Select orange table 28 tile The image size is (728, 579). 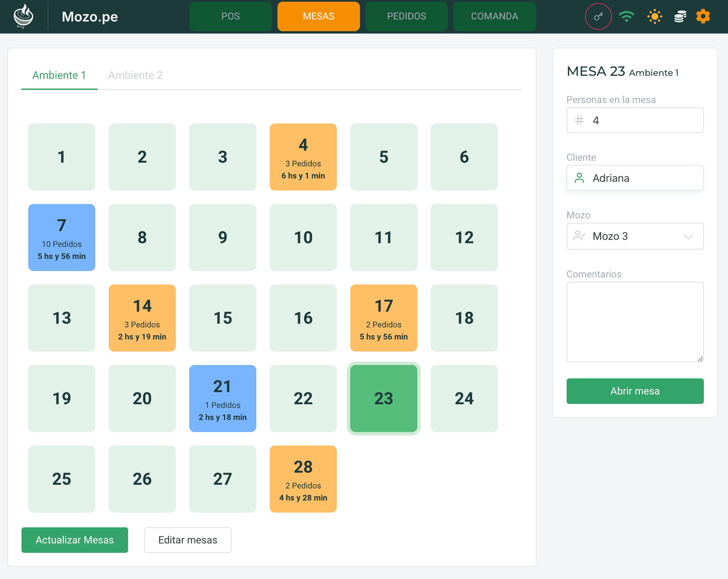(303, 478)
